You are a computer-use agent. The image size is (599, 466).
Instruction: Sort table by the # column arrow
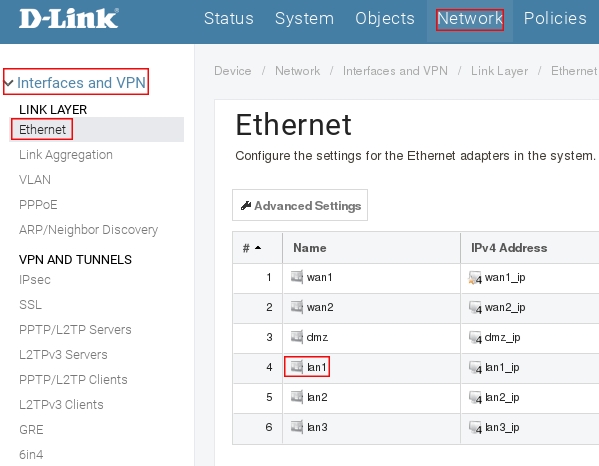tap(258, 248)
